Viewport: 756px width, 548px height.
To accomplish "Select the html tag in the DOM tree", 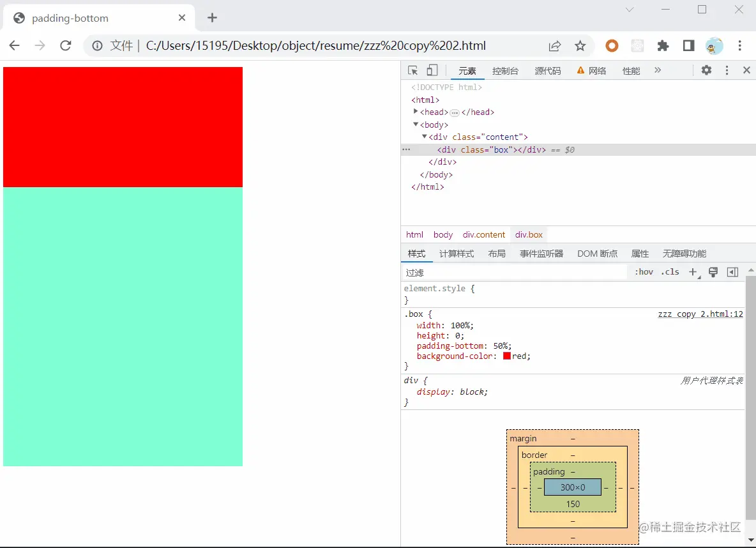I will pos(425,100).
